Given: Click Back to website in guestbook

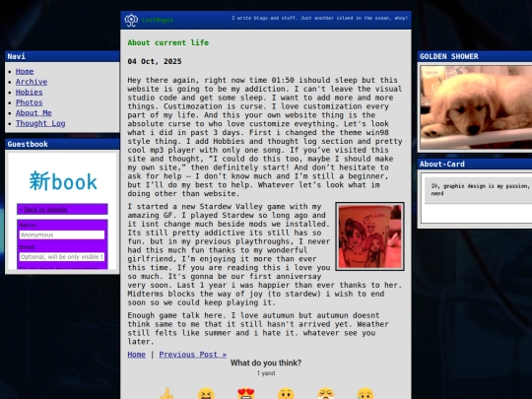Looking at the screenshot, I should 45,209.
